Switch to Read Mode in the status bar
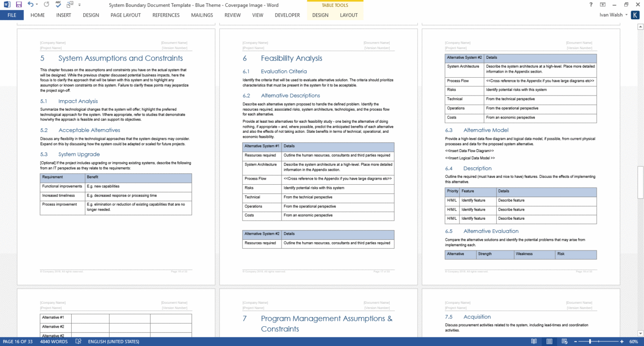The width and height of the screenshot is (644, 346). point(534,341)
